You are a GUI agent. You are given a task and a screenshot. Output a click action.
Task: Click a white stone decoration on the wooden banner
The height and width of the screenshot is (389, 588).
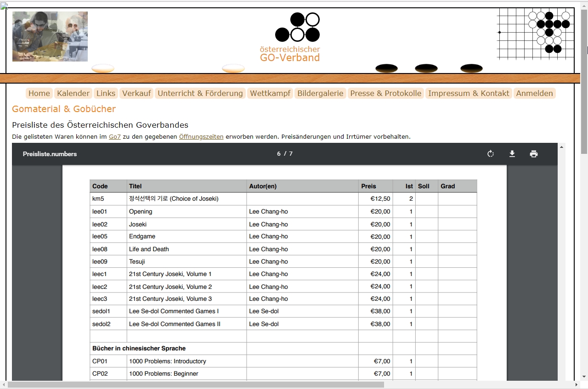point(103,68)
